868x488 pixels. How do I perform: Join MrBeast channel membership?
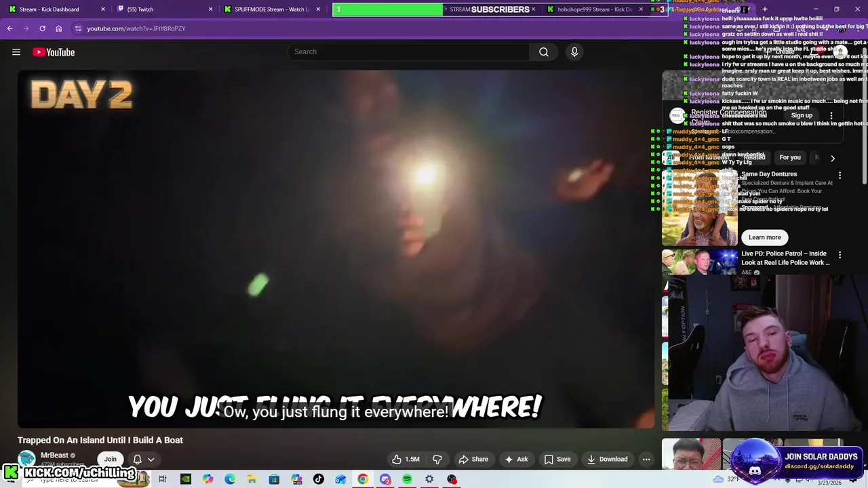click(110, 459)
